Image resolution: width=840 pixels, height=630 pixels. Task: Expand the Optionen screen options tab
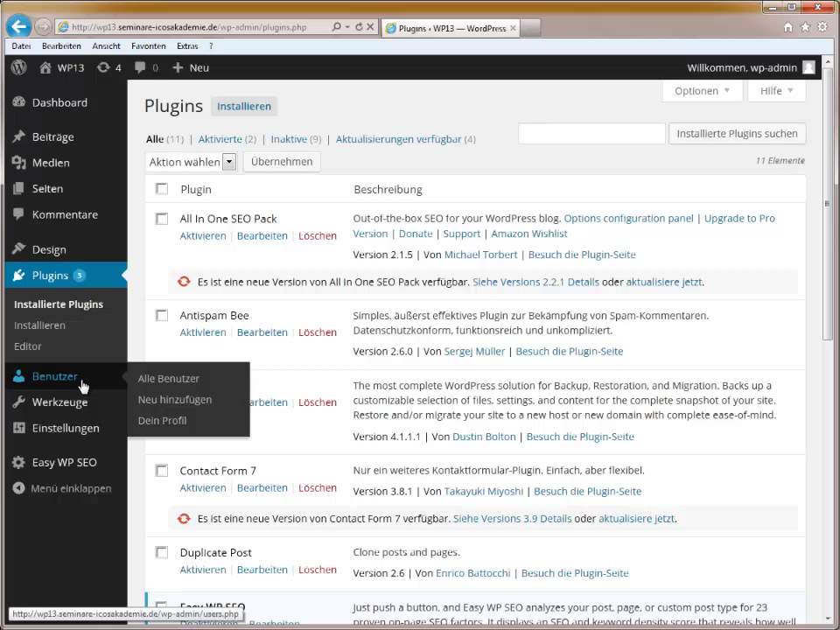(x=703, y=91)
